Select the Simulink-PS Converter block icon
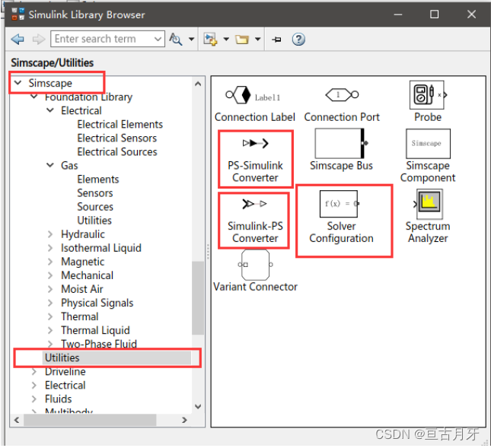The image size is (491, 448). coord(254,204)
